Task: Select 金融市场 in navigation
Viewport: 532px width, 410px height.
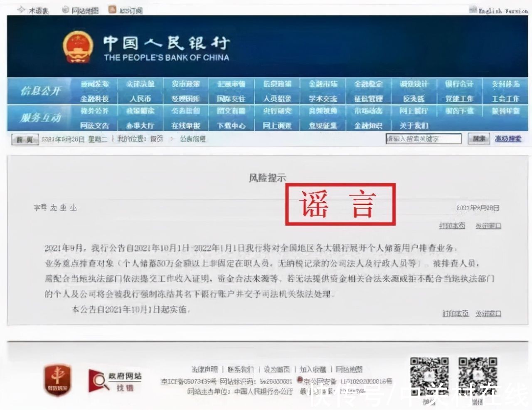Action: [323, 84]
